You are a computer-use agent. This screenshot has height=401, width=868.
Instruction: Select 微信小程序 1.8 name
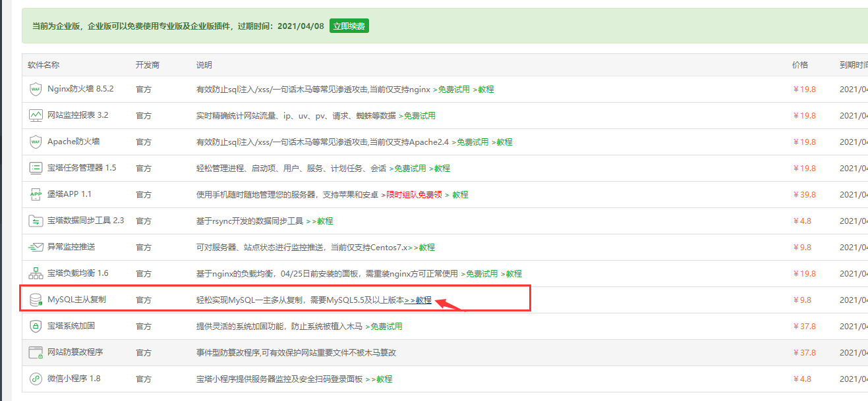pos(74,379)
